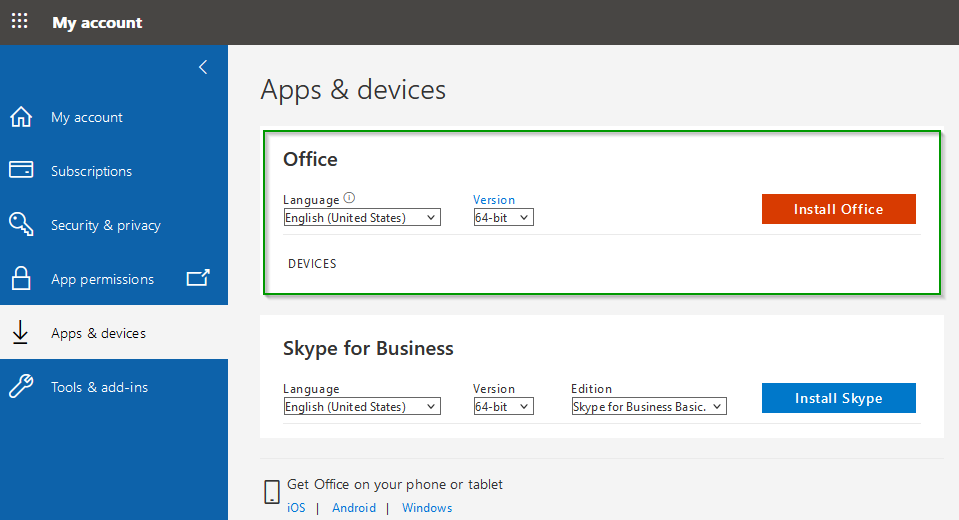Select Apps & devices in the sidebar
Screen dimensions: 959x520
114,333
